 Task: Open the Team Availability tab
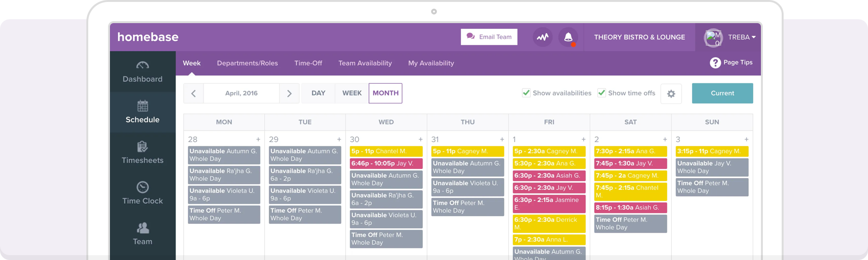(365, 63)
